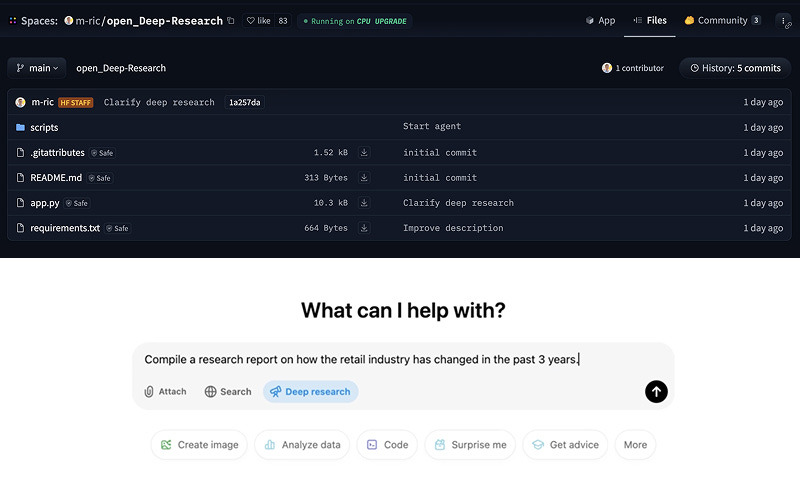Click the file icon beside app.py
Viewport: 800px width, 502px height.
(20, 203)
